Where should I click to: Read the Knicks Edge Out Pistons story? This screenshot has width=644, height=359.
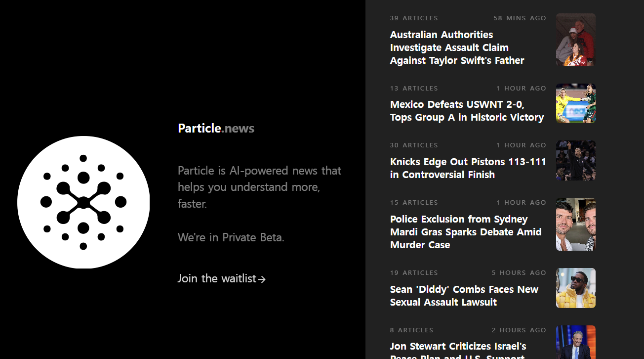click(468, 168)
